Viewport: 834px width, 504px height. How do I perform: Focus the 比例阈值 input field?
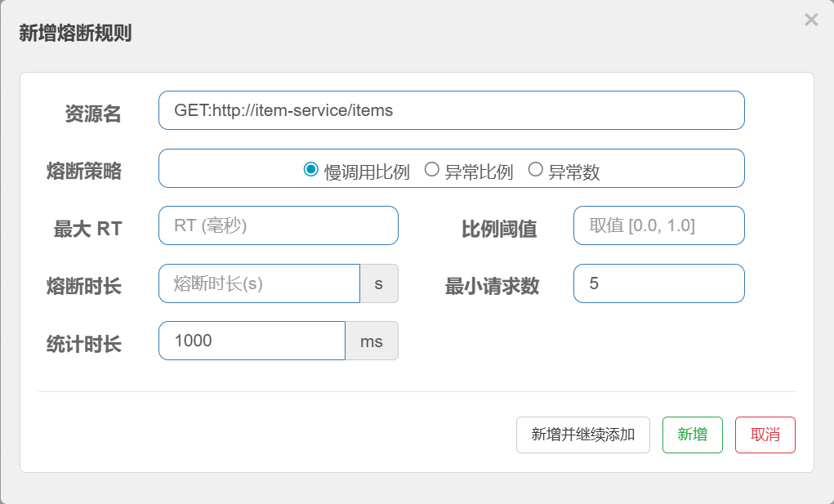[x=659, y=225]
